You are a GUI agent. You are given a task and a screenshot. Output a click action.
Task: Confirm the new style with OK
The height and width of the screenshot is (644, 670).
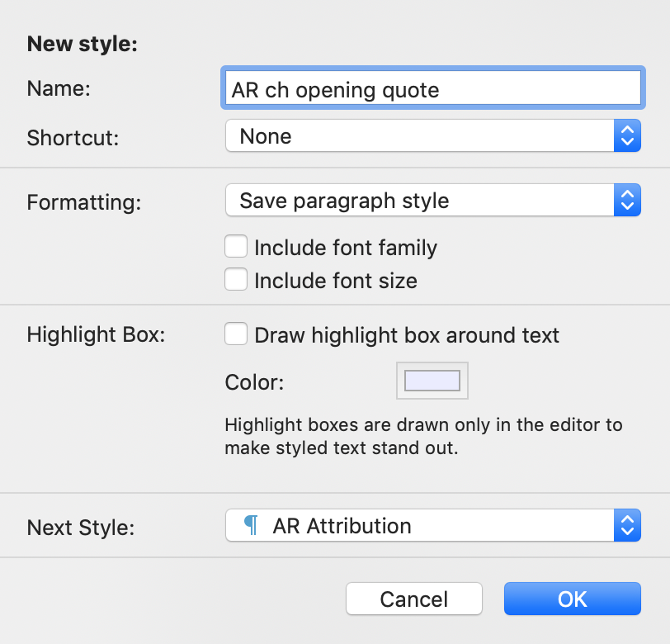coord(572,599)
